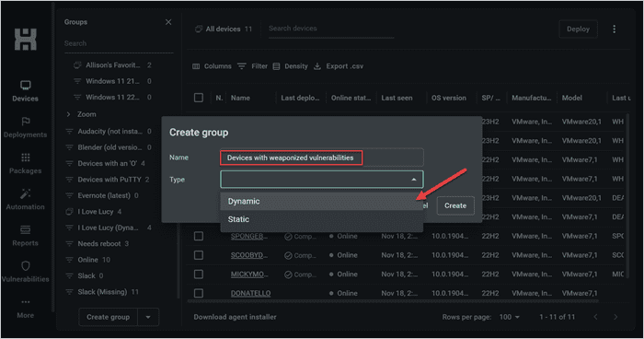Go to previous page of devices

pos(595,317)
